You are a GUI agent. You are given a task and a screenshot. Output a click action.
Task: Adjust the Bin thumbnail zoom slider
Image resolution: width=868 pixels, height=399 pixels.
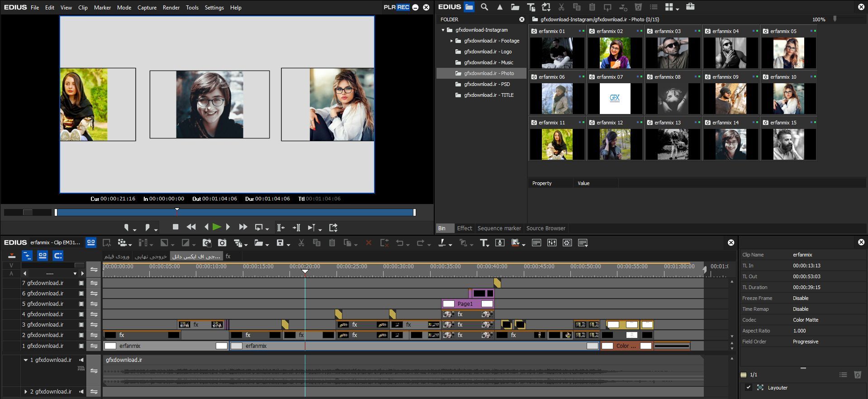[x=835, y=19]
